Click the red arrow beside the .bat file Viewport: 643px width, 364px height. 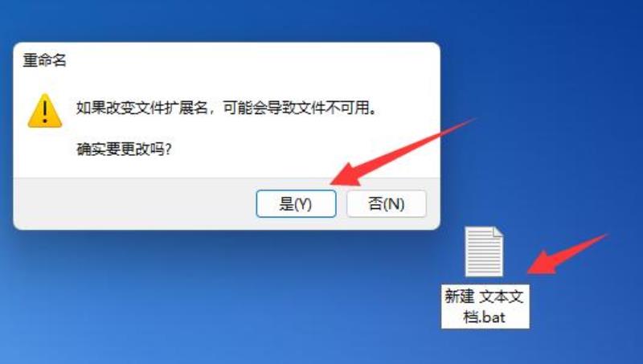[x=567, y=254]
